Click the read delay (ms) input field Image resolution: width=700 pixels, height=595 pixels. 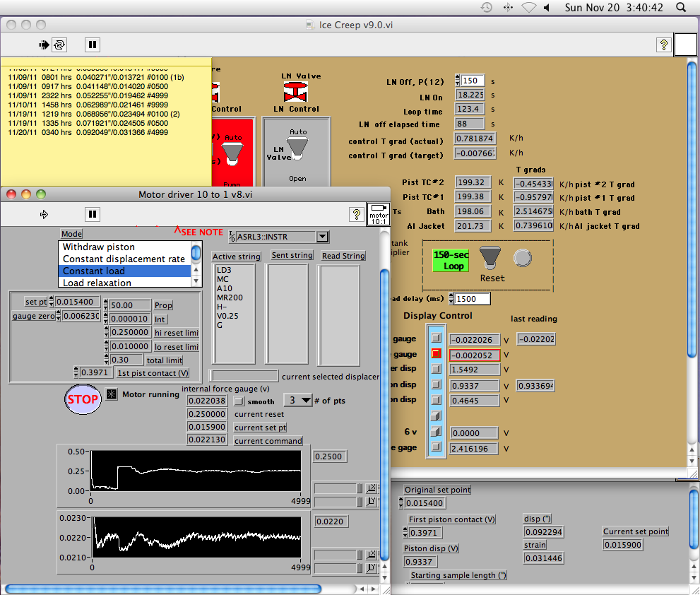click(473, 299)
